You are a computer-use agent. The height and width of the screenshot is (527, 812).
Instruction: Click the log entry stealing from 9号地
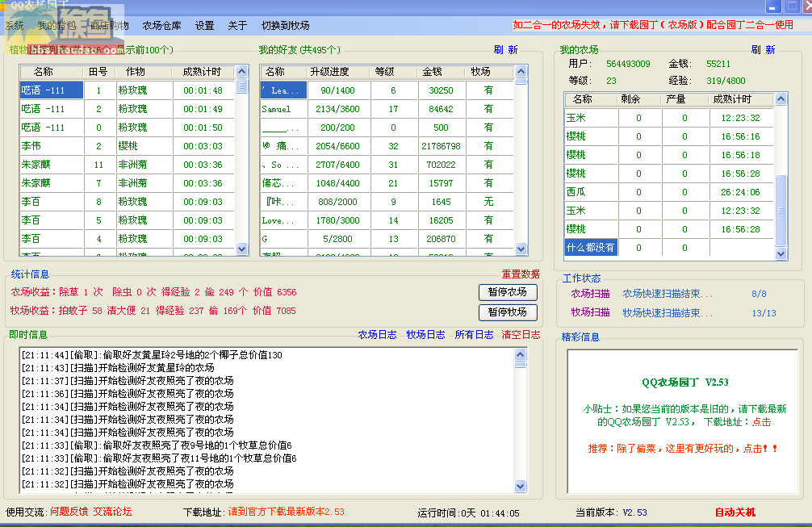point(157,445)
